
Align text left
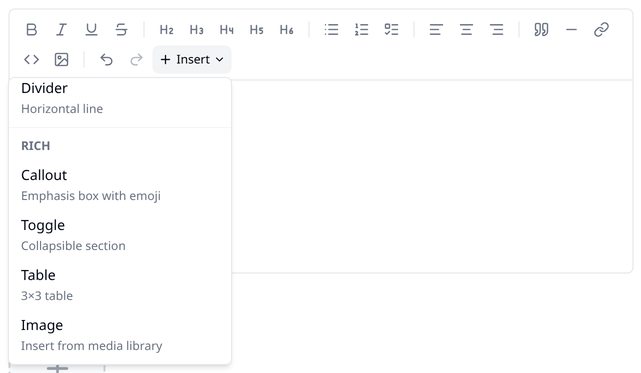[x=436, y=29]
